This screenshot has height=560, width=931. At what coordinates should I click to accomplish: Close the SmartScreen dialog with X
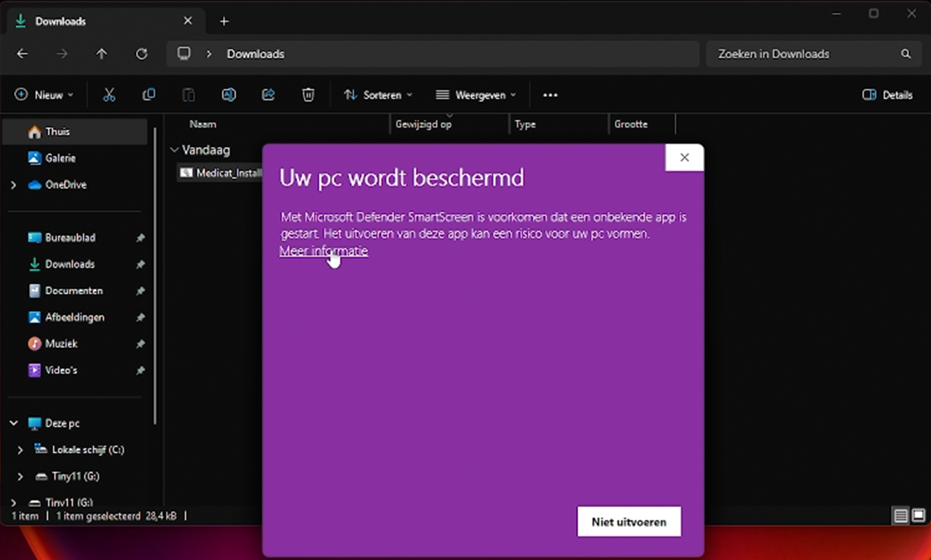click(x=685, y=157)
